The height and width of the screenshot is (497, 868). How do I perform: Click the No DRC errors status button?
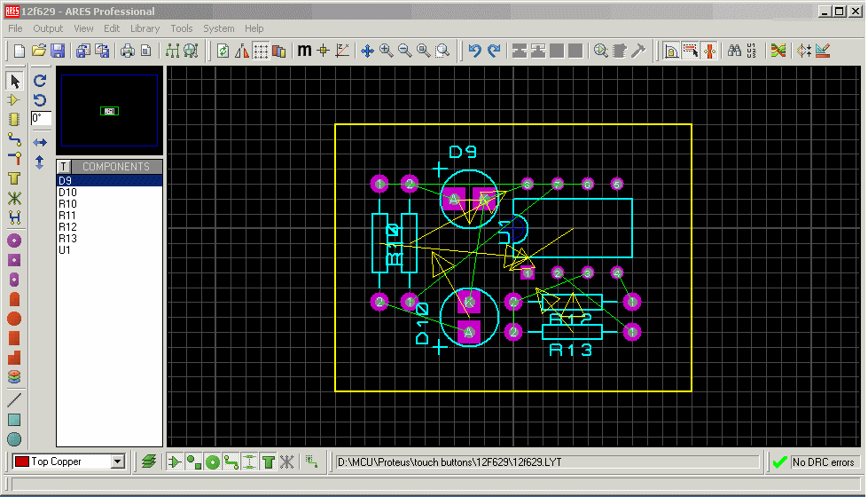pyautogui.click(x=816, y=462)
